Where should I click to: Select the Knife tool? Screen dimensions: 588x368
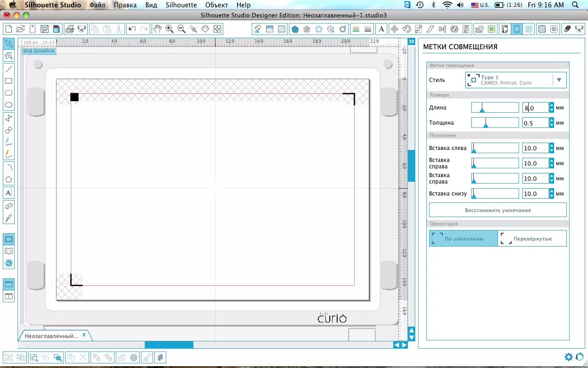click(8, 218)
